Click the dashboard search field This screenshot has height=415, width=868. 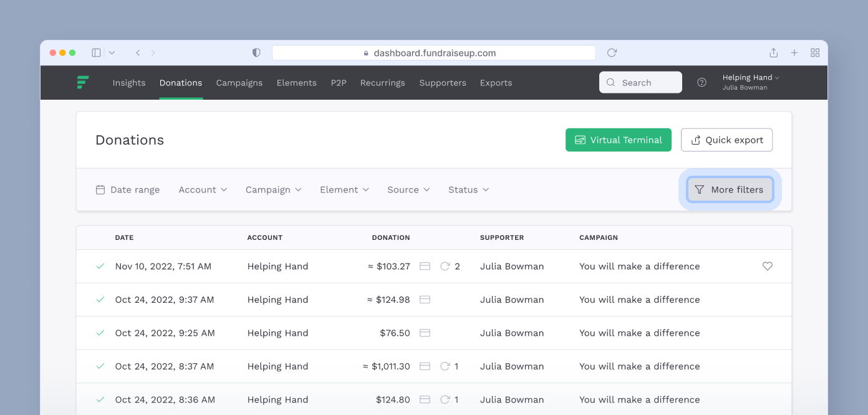pyautogui.click(x=640, y=82)
